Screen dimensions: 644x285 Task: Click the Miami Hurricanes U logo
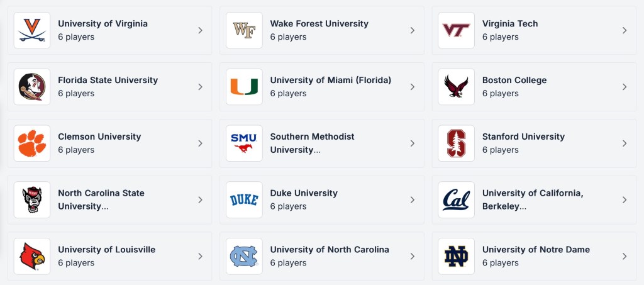point(244,87)
